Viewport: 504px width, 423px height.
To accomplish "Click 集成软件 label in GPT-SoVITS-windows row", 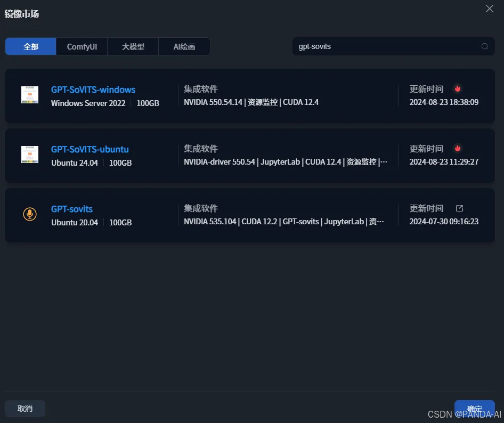I will (200, 89).
